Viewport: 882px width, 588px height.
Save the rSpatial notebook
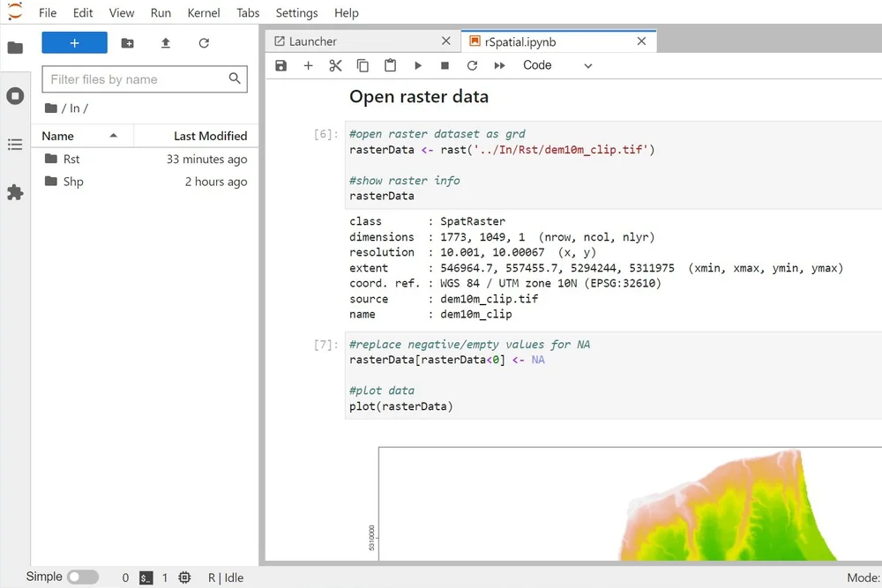(x=280, y=65)
